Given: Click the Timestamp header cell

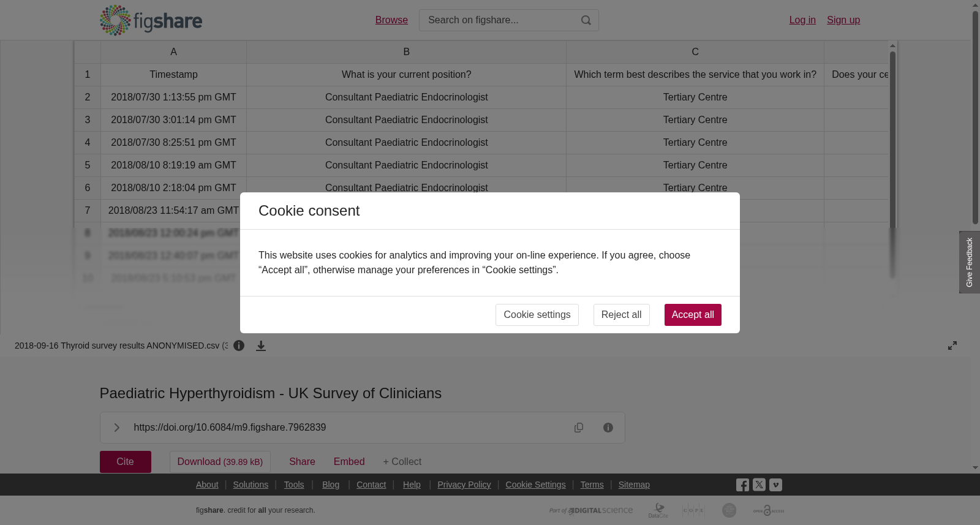Looking at the screenshot, I should click(173, 75).
